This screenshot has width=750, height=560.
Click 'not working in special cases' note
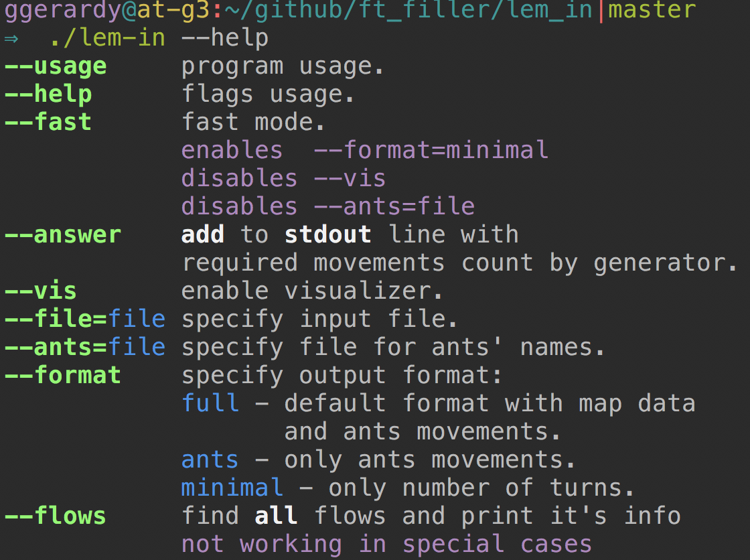[x=386, y=544]
